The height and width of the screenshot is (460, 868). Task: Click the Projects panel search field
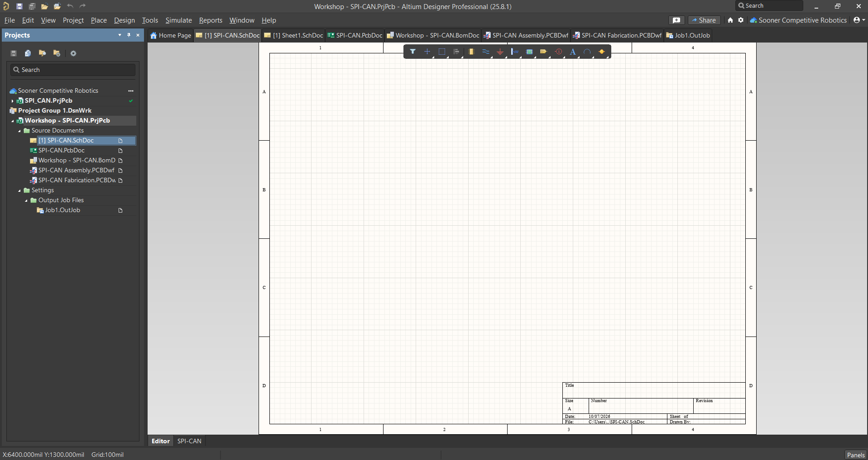[73, 70]
